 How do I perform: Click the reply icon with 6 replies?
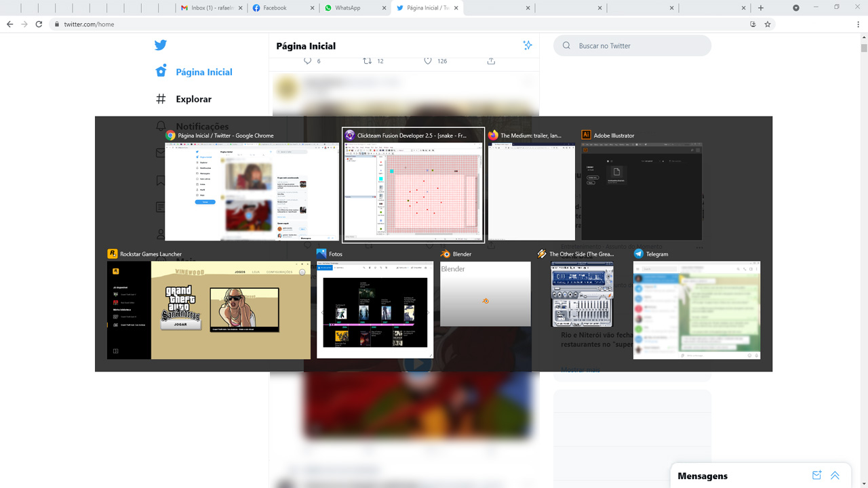coord(307,60)
